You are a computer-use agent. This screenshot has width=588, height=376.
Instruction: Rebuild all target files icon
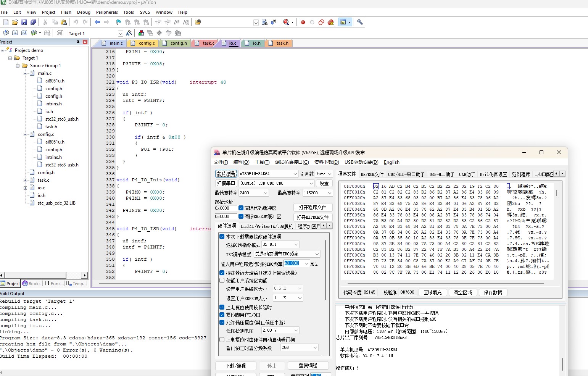[24, 33]
